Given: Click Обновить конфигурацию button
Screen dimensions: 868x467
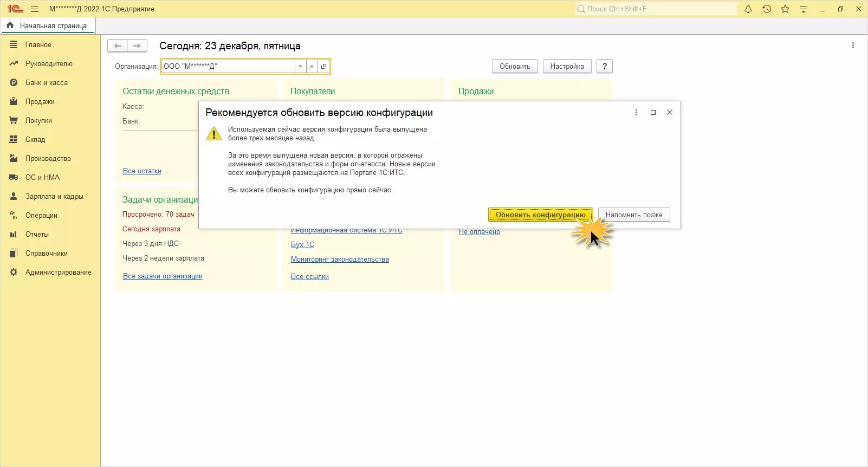Looking at the screenshot, I should point(540,215).
